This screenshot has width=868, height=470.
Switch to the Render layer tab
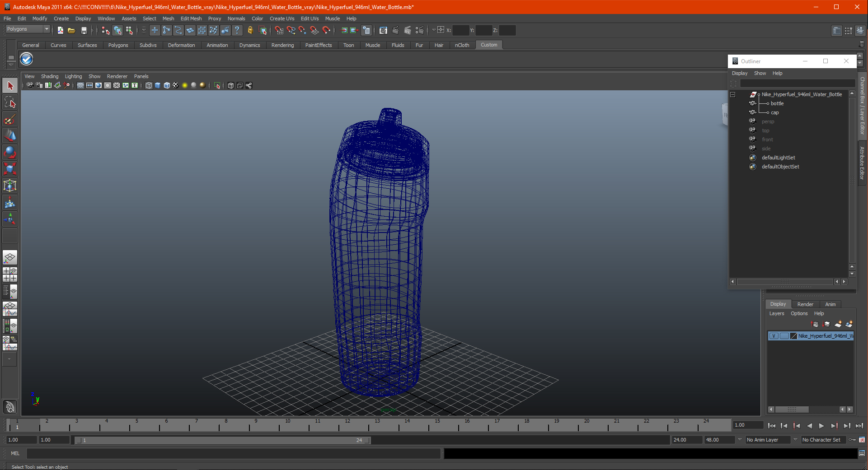pos(805,304)
